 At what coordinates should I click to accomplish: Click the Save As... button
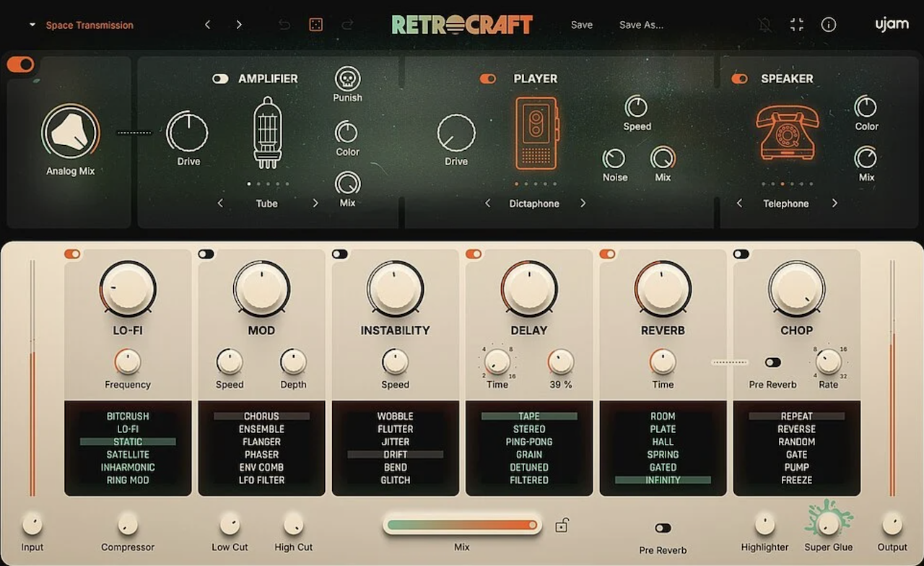[x=641, y=25]
